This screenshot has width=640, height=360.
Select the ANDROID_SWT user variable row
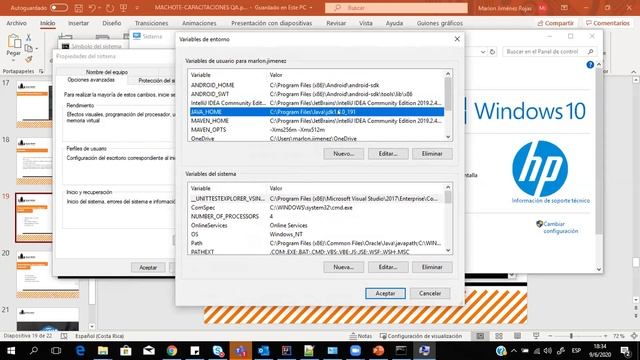(317, 94)
